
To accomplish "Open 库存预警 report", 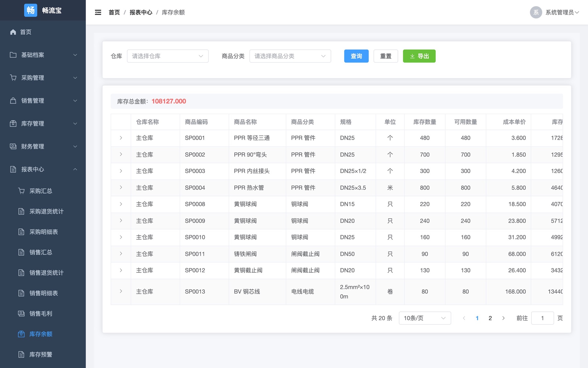I will point(43,355).
